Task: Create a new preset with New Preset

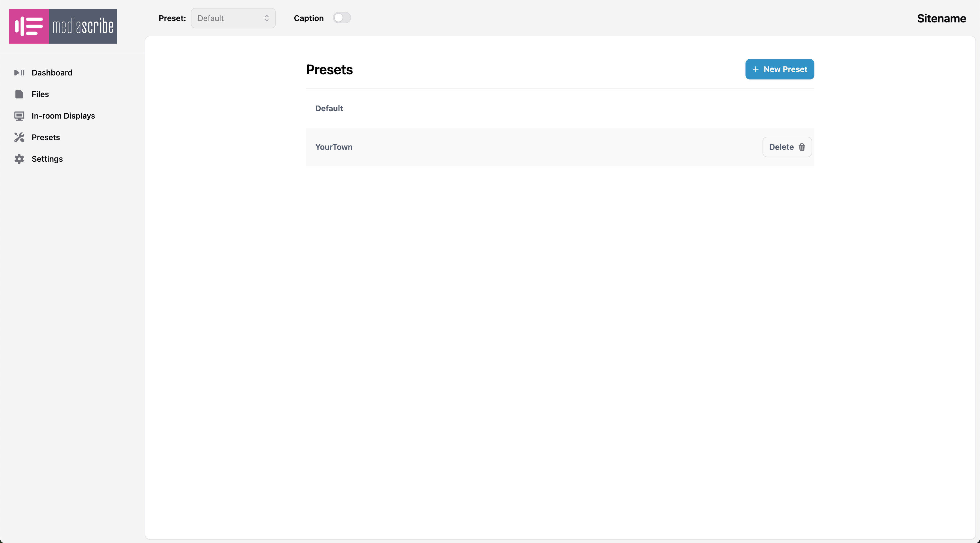Action: pos(780,69)
